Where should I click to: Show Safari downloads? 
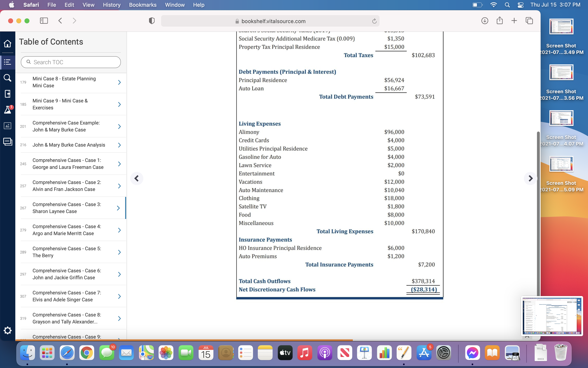point(484,21)
